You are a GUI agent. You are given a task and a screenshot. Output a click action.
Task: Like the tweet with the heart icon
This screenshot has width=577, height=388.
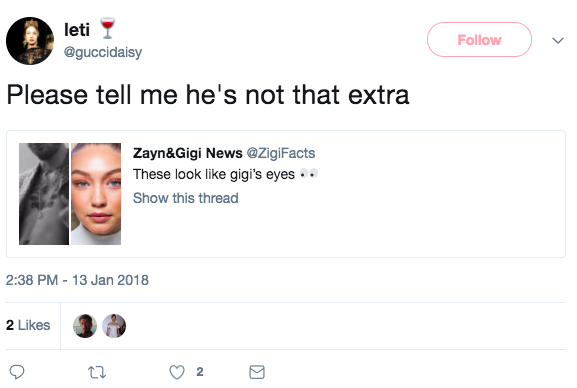point(177,372)
